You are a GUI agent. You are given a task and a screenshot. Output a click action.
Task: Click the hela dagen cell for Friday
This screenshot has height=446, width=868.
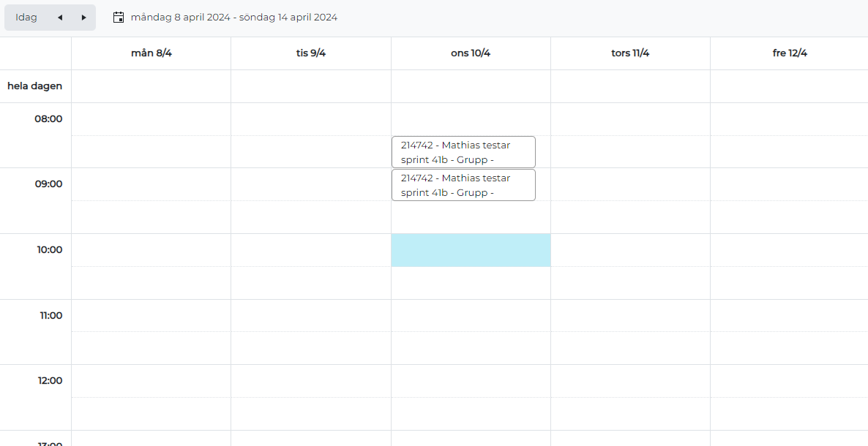click(x=789, y=86)
